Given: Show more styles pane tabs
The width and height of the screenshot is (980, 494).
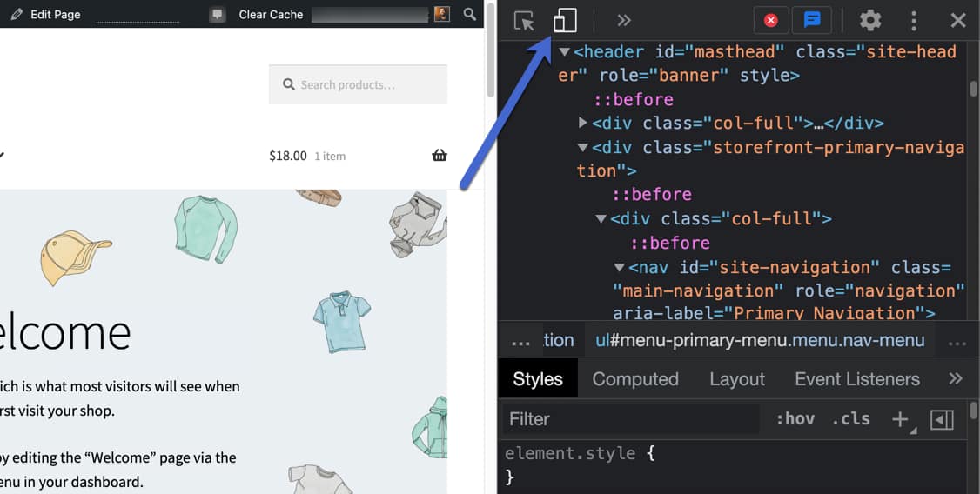Looking at the screenshot, I should pyautogui.click(x=956, y=378).
